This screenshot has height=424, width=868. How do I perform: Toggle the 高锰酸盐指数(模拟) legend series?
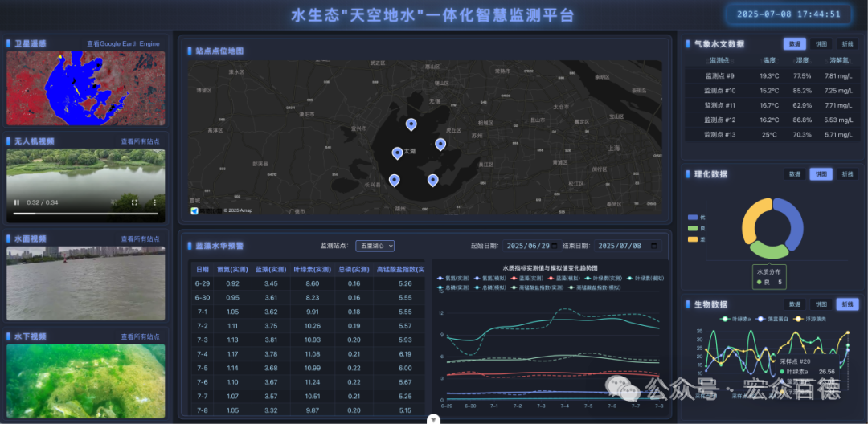pyautogui.click(x=593, y=287)
